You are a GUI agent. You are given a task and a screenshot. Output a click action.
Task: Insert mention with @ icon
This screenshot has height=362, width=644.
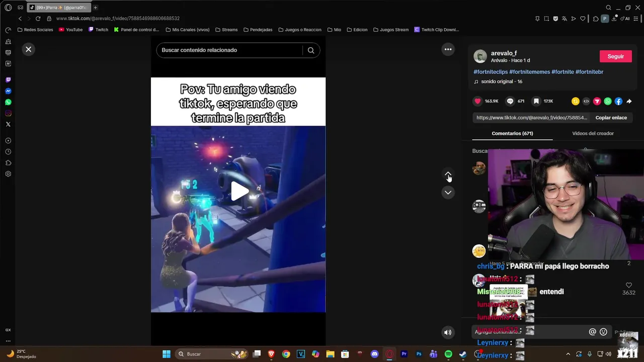pyautogui.click(x=593, y=332)
